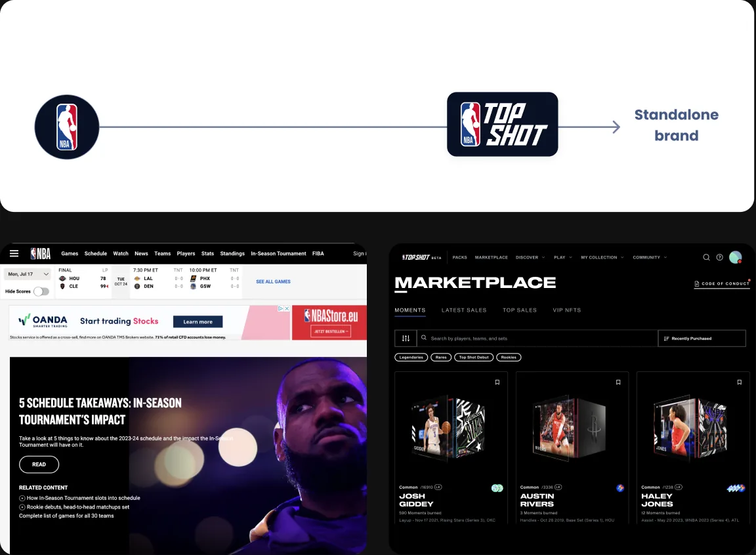Open the LAL vs DEN 7:30 PM game
Screen dimensions: 756x555
coord(158,278)
